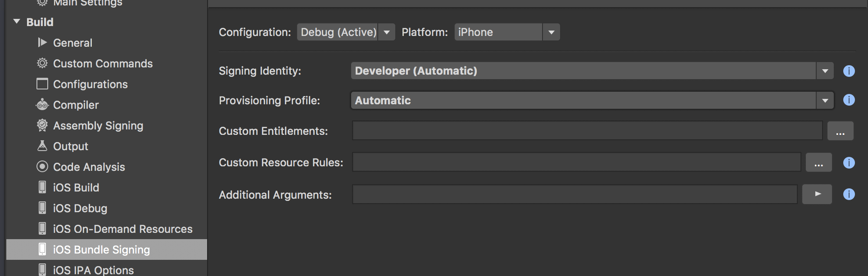Click the Assembly Signing badge icon

[42, 125]
